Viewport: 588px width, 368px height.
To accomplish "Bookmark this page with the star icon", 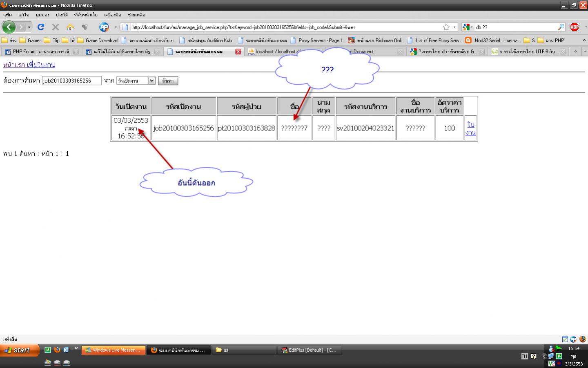I will (x=446, y=27).
